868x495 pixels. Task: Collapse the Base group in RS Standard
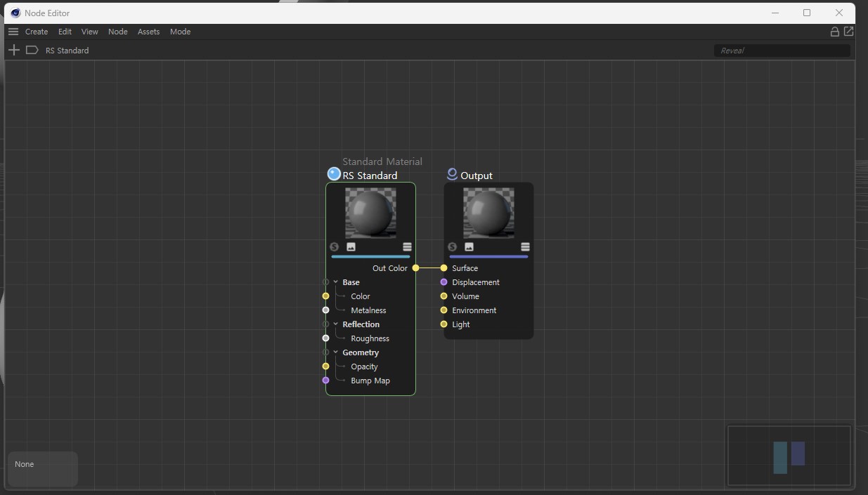[x=336, y=282]
